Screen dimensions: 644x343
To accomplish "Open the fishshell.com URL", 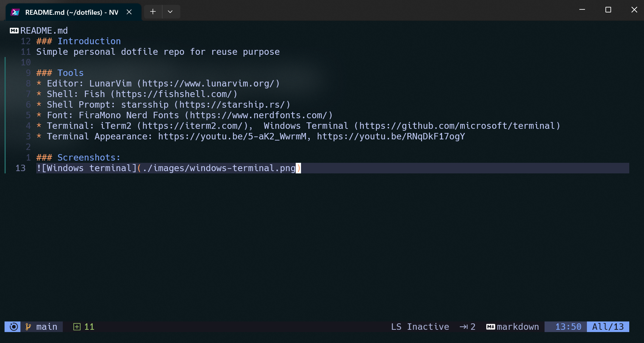I will point(174,94).
